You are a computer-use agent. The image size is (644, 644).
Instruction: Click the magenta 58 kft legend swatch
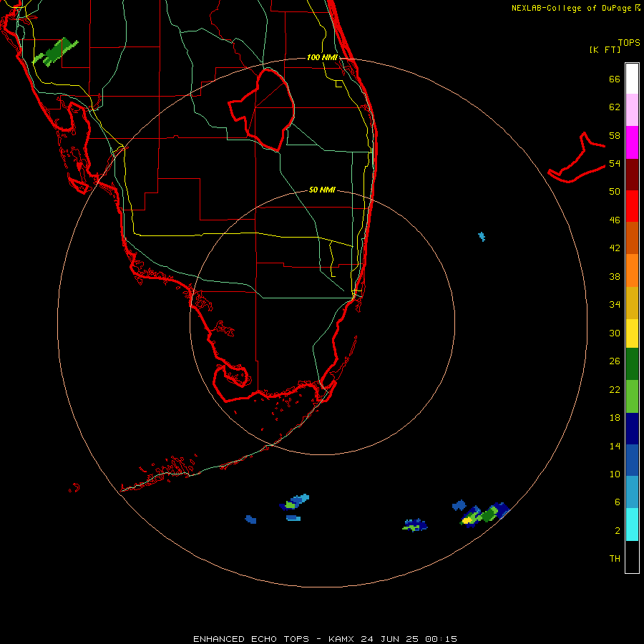[632, 142]
